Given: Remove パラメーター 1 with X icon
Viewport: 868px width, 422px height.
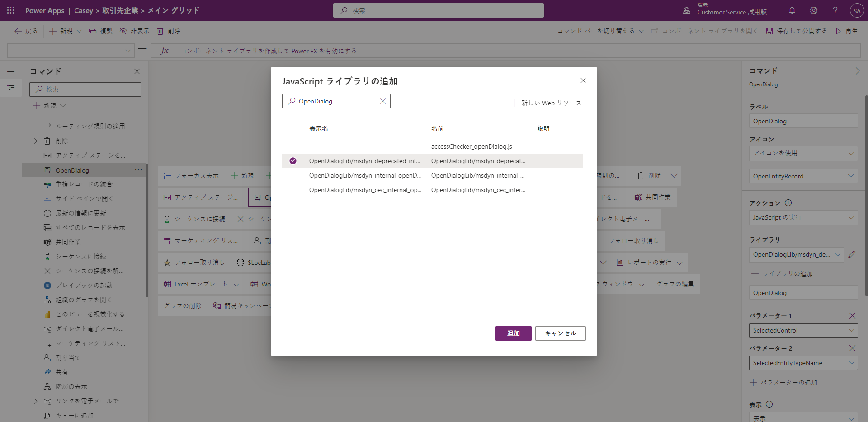Looking at the screenshot, I should tap(852, 316).
